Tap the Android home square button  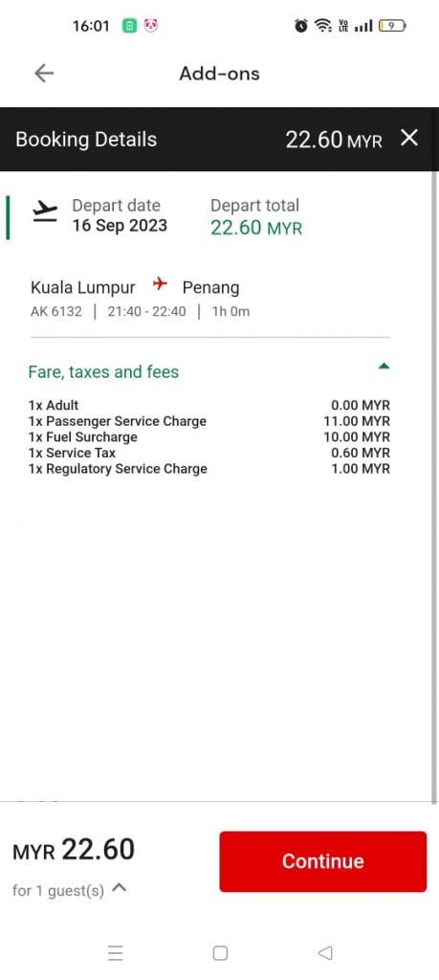220,953
